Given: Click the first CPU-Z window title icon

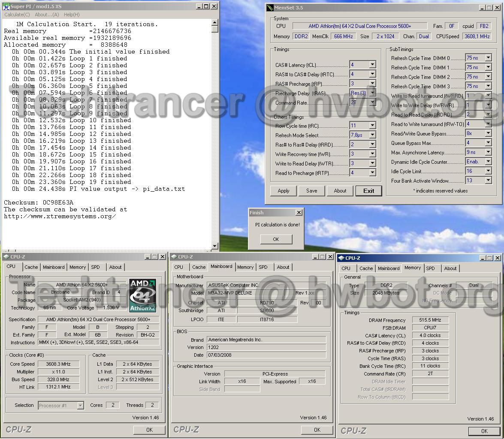Looking at the screenshot, I should (x=6, y=257).
